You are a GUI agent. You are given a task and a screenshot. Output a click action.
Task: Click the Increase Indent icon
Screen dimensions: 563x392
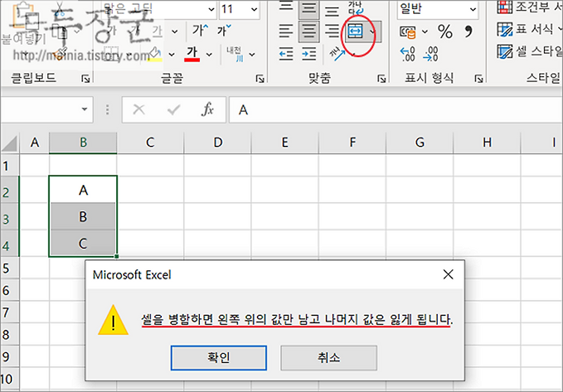309,54
